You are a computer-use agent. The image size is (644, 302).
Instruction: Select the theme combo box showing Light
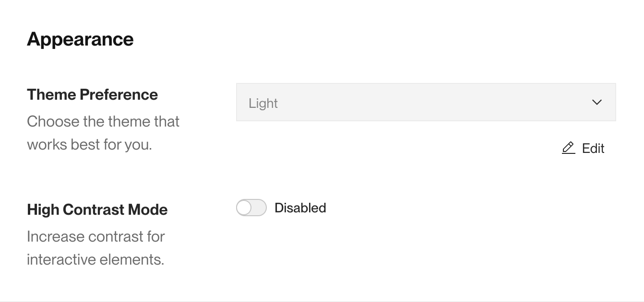coord(425,102)
